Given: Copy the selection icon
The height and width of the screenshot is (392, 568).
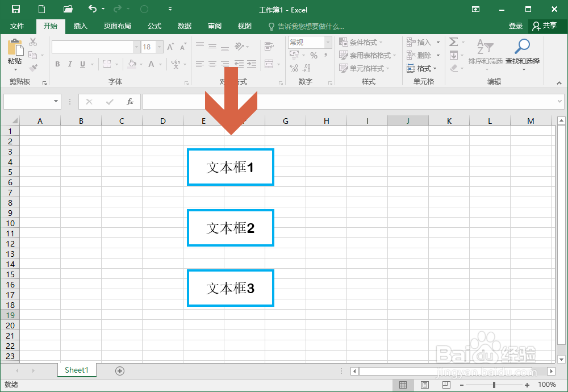Looking at the screenshot, I should pyautogui.click(x=33, y=55).
